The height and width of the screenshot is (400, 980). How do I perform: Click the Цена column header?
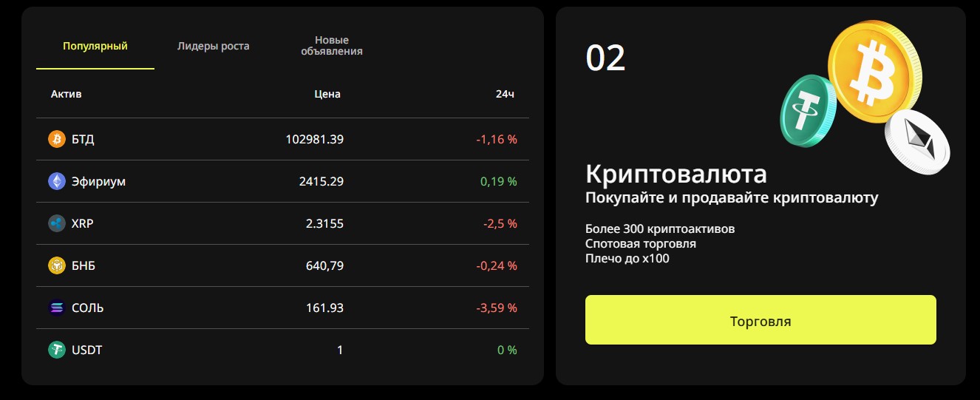coord(327,94)
